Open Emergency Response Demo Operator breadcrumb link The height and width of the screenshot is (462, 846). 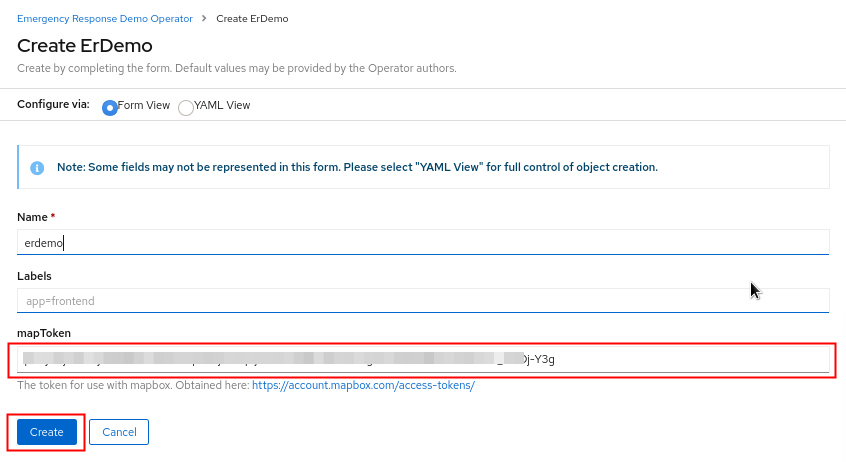coord(105,18)
